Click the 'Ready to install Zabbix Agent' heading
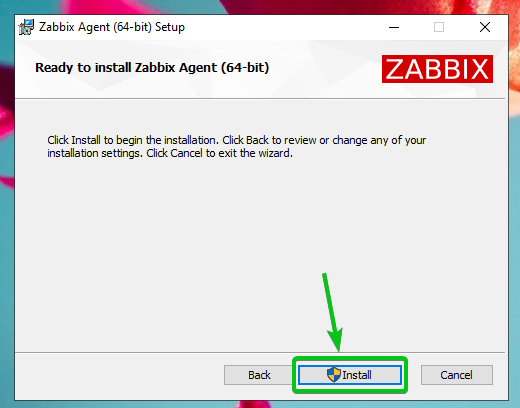This screenshot has width=520, height=408. coord(152,68)
